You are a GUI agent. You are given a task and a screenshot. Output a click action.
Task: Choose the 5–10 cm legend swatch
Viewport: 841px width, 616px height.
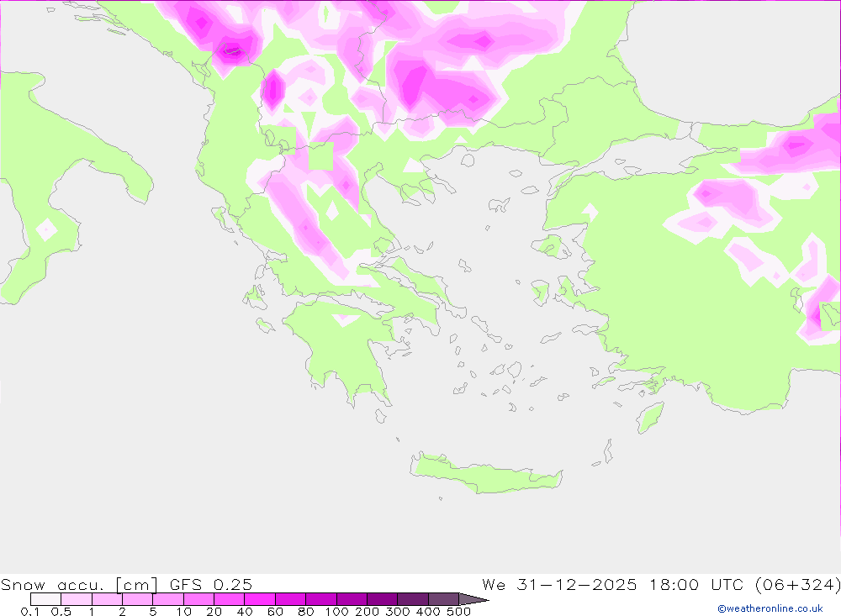pos(168,599)
